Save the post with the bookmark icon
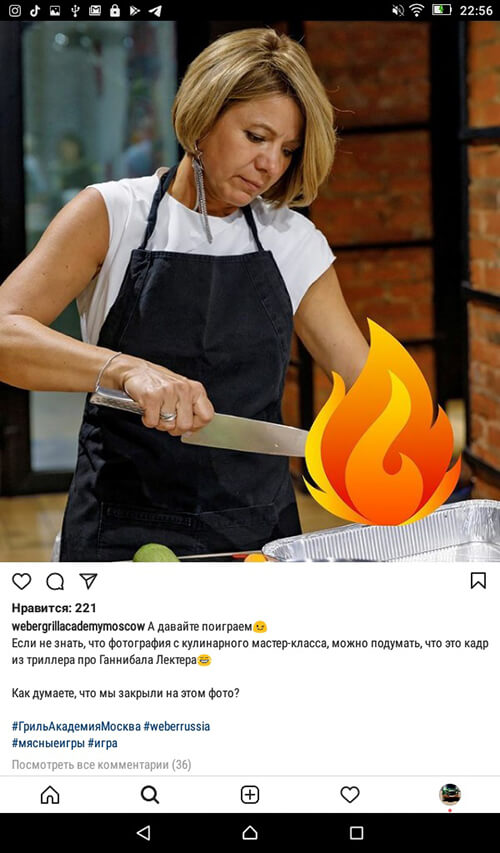 coord(478,580)
